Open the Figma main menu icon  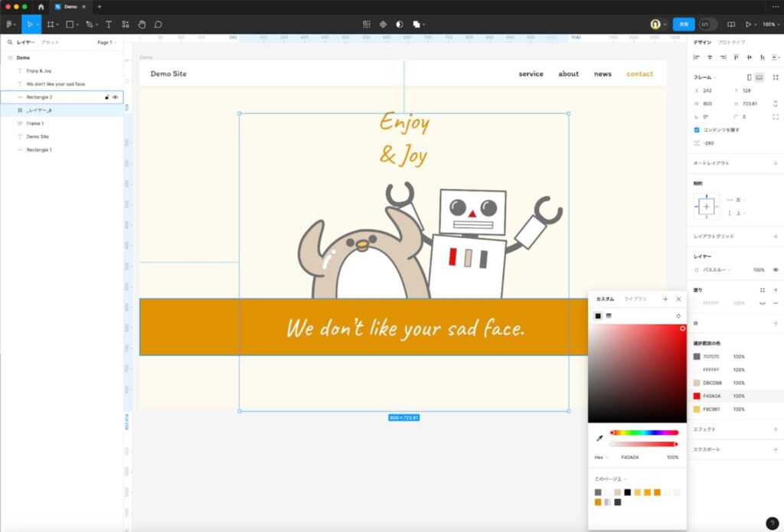9,24
